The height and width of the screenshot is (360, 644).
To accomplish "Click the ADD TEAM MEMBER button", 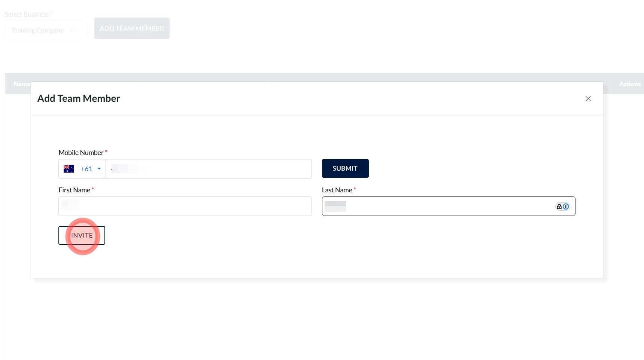I will pos(132,28).
